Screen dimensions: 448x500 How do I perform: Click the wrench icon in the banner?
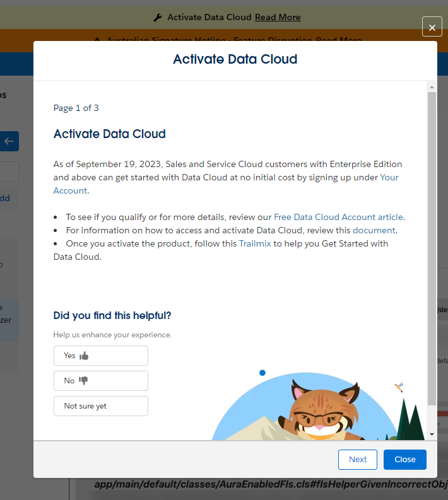[x=158, y=18]
